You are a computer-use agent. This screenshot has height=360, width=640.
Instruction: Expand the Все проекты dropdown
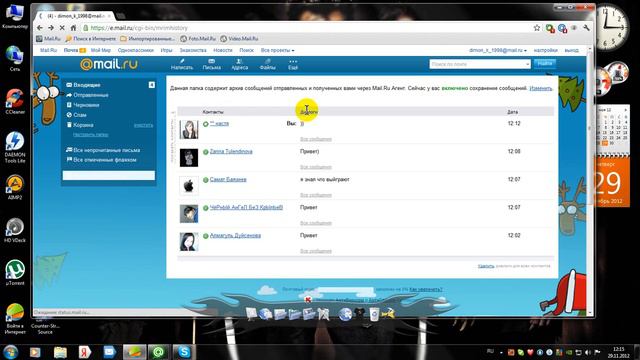tap(277, 50)
